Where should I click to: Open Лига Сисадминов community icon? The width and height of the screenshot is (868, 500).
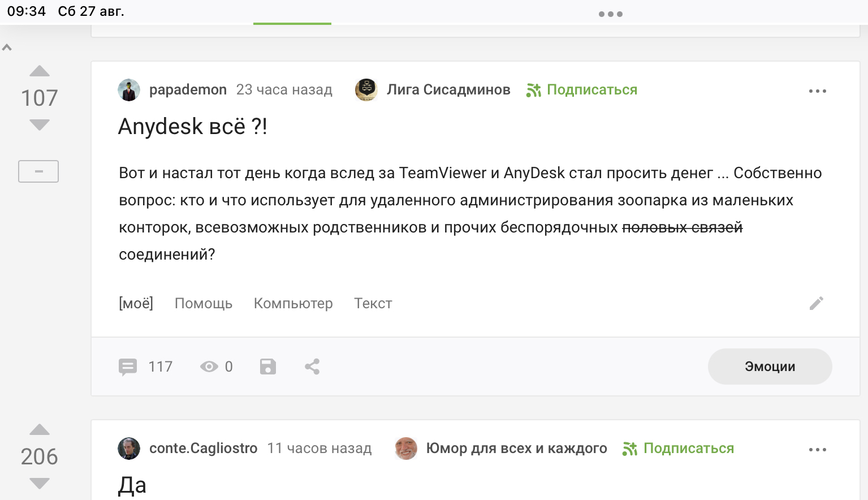pyautogui.click(x=366, y=90)
